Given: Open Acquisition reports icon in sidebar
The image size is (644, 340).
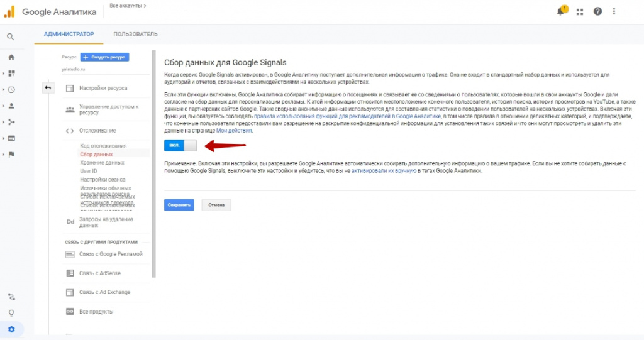Looking at the screenshot, I should pyautogui.click(x=11, y=122).
